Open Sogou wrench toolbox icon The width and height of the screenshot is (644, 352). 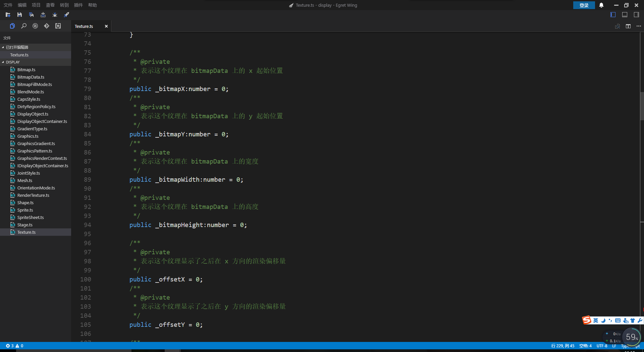click(x=640, y=320)
